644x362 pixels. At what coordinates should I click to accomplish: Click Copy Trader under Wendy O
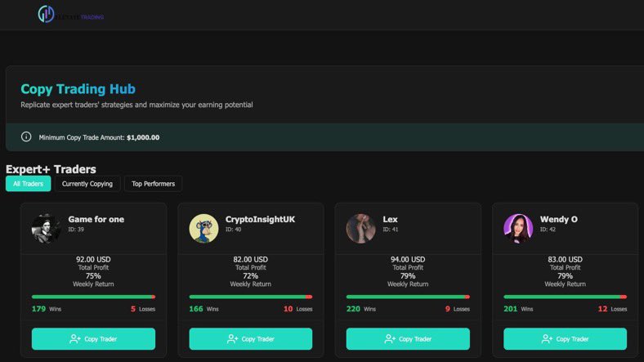point(566,338)
